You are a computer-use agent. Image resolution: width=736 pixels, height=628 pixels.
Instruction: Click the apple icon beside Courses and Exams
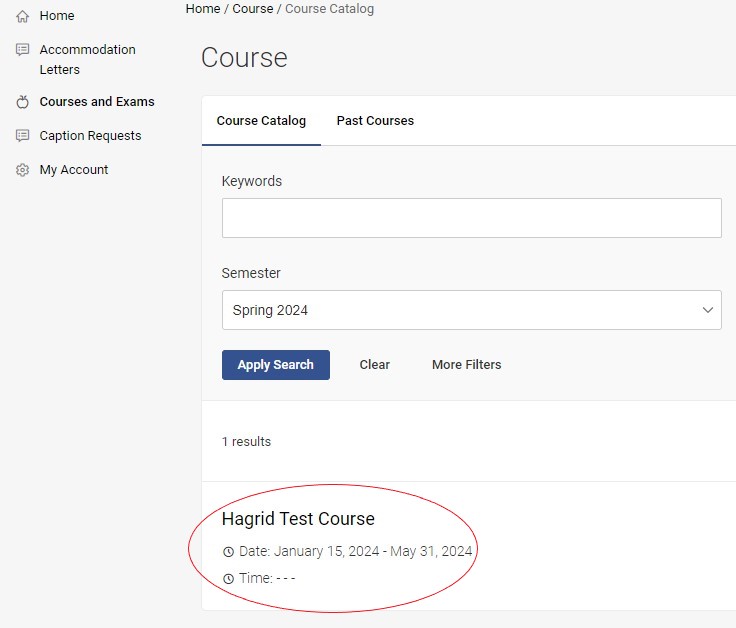pos(23,102)
